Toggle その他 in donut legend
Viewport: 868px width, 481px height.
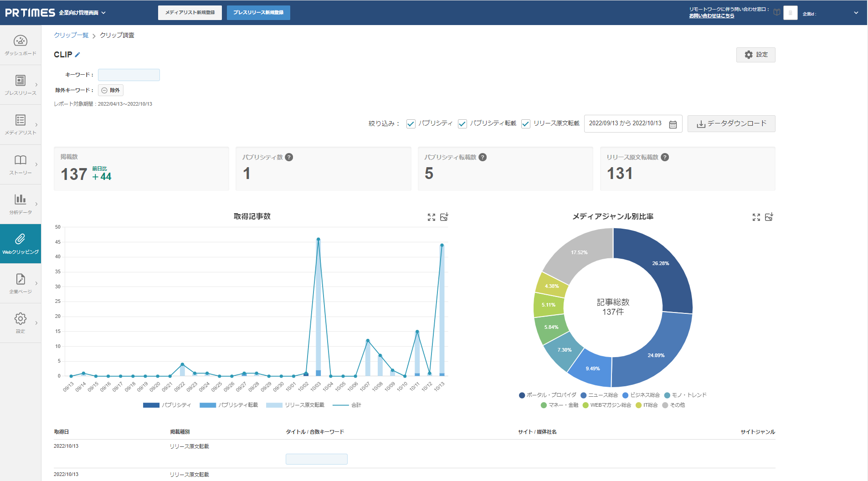coord(673,405)
